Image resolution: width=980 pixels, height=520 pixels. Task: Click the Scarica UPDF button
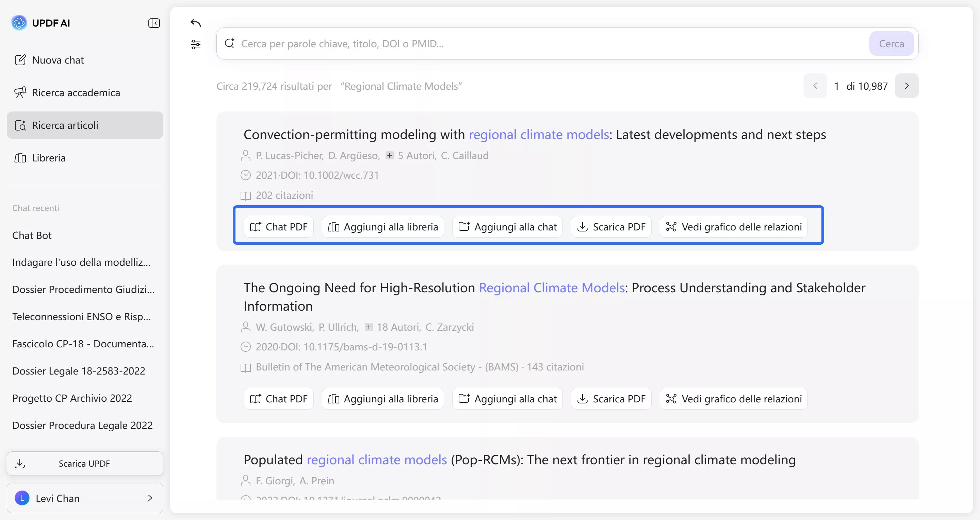tap(85, 463)
